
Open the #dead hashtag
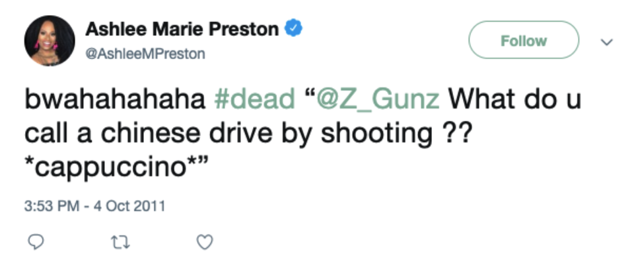click(x=255, y=100)
